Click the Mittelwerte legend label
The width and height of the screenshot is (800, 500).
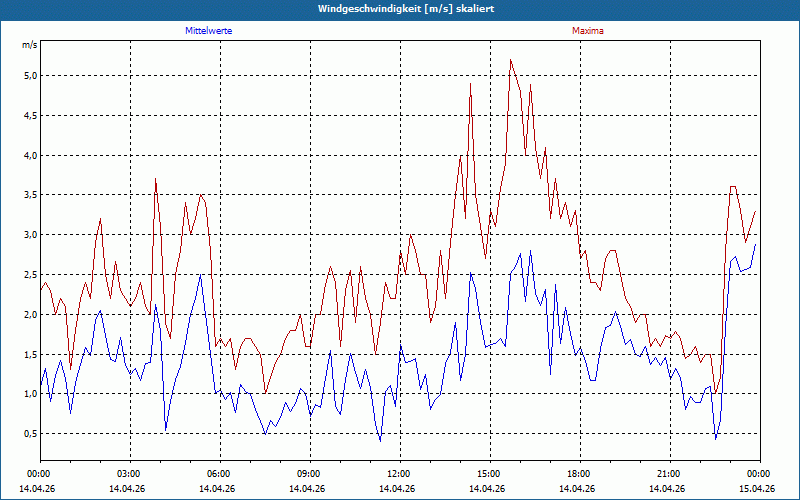tap(209, 31)
